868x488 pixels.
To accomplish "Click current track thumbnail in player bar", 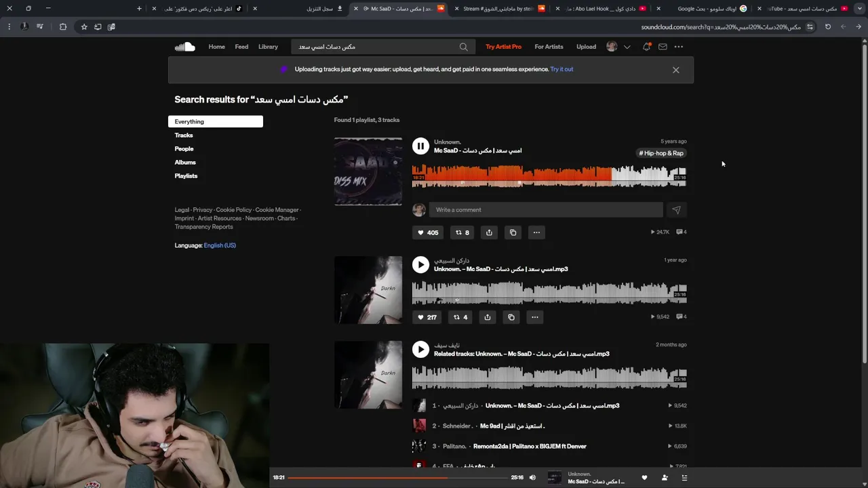I will point(555,478).
